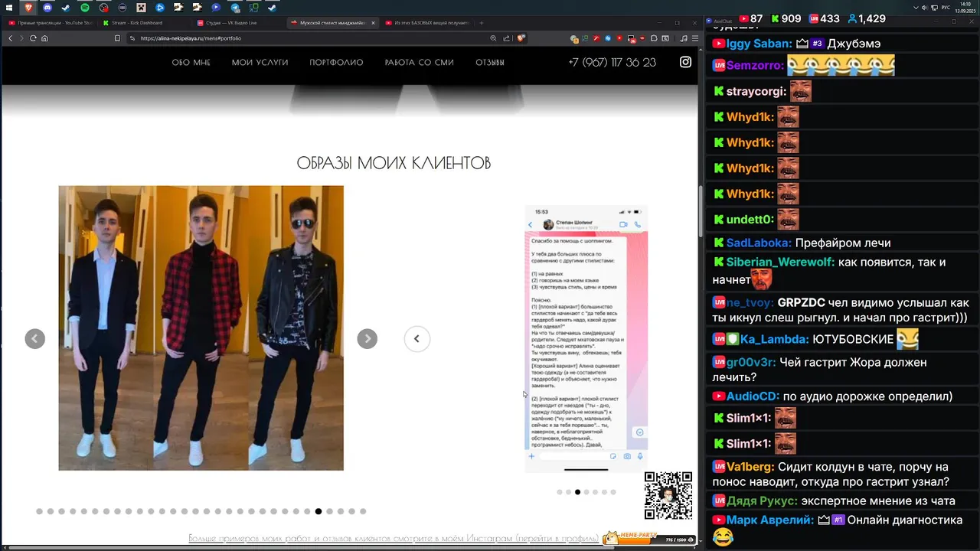Screen dimensions: 980x551
Task: Open the page zoom control
Action: (493, 38)
